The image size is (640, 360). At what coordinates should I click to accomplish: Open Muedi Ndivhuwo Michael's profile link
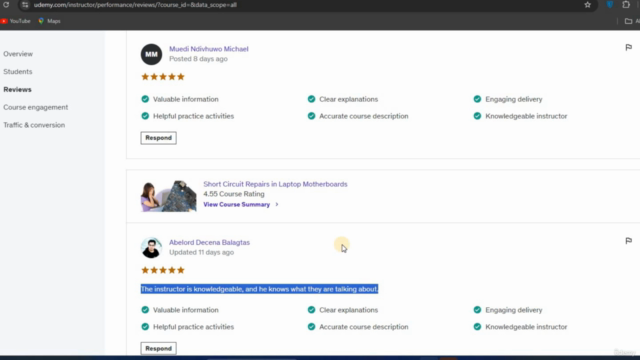209,49
